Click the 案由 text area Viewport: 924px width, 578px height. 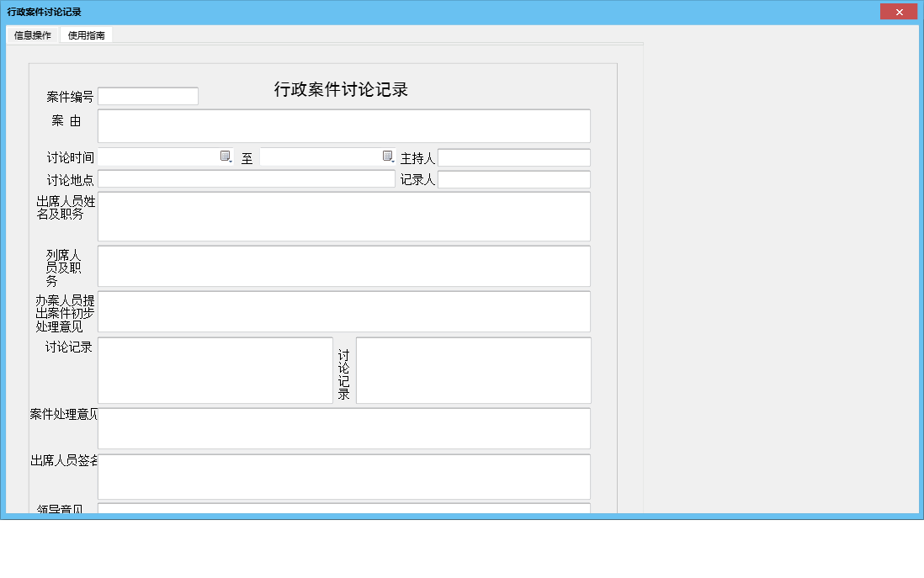(344, 126)
